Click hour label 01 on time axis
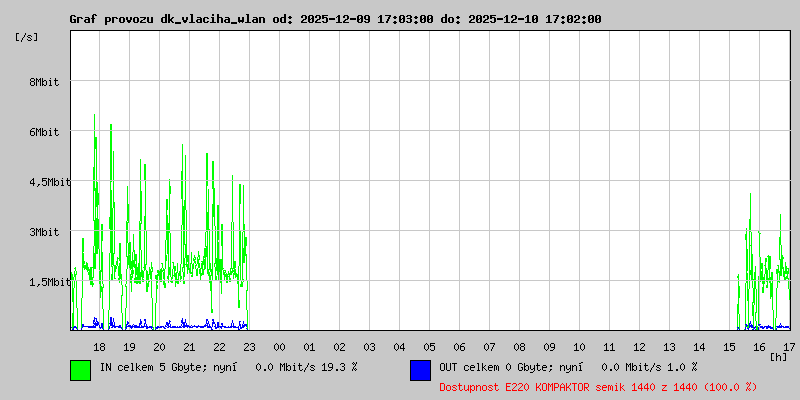800x400 pixels. click(309, 347)
